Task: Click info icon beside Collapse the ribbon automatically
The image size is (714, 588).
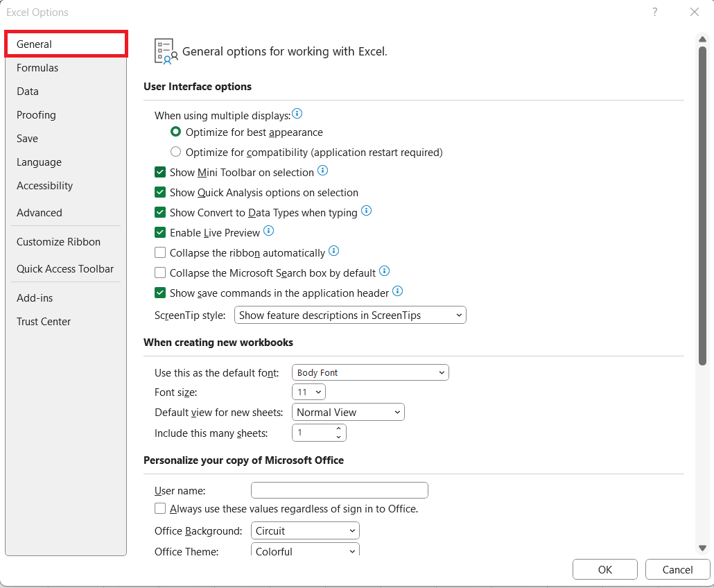Action: point(333,250)
